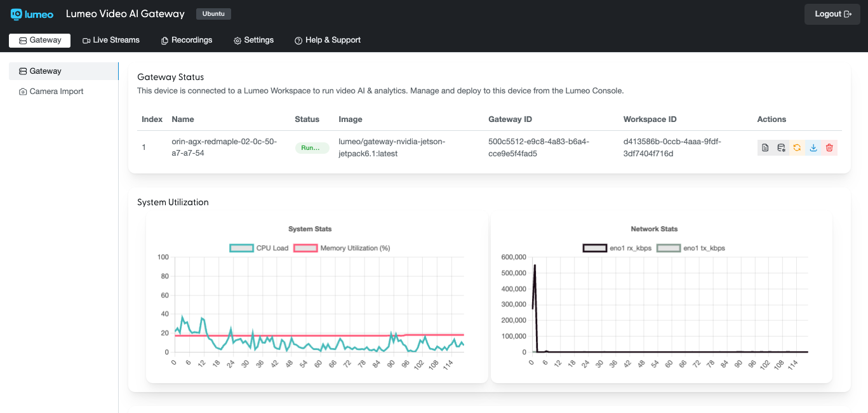
Task: Delete the gateway with red trash icon
Action: [x=829, y=147]
